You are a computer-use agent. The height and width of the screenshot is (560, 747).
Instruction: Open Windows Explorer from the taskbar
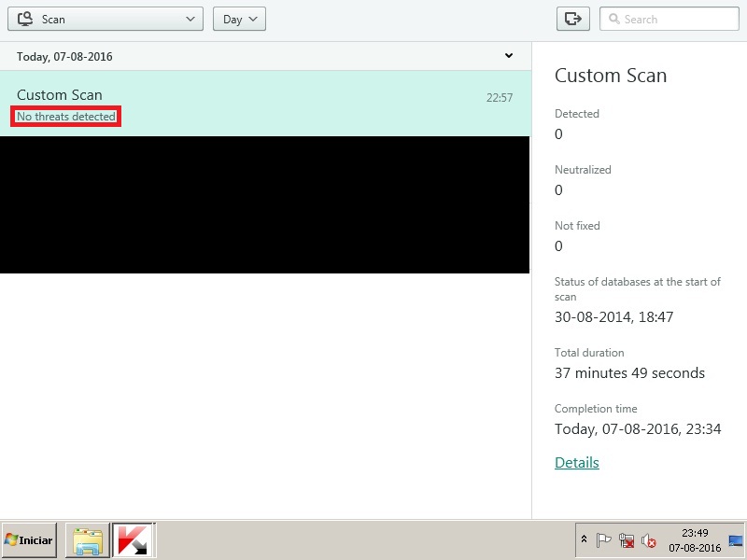(x=87, y=539)
